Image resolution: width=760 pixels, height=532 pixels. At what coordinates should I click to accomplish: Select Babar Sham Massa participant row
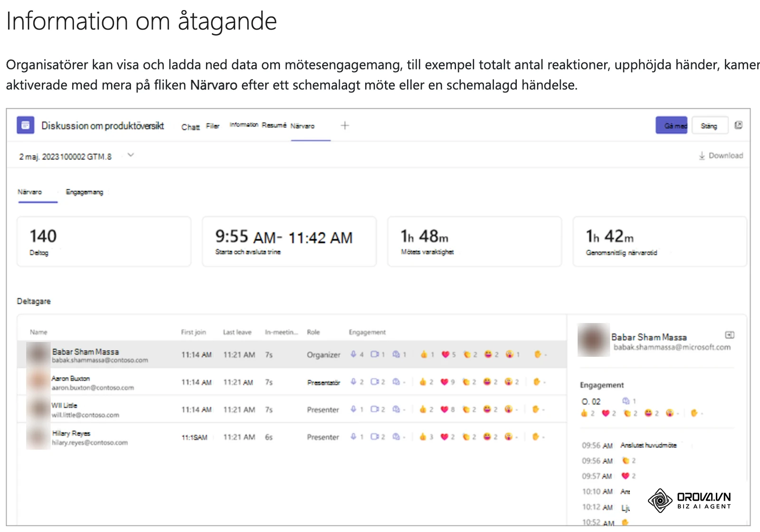coord(292,354)
